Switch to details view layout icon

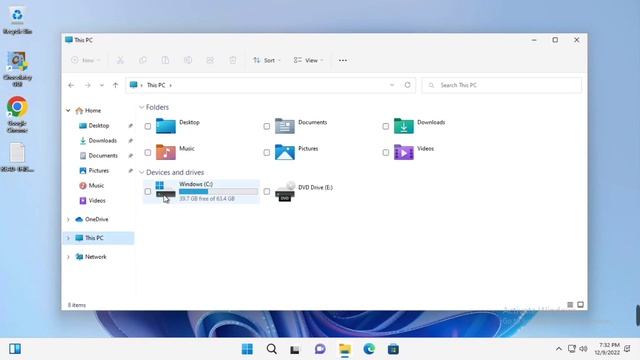(x=570, y=305)
